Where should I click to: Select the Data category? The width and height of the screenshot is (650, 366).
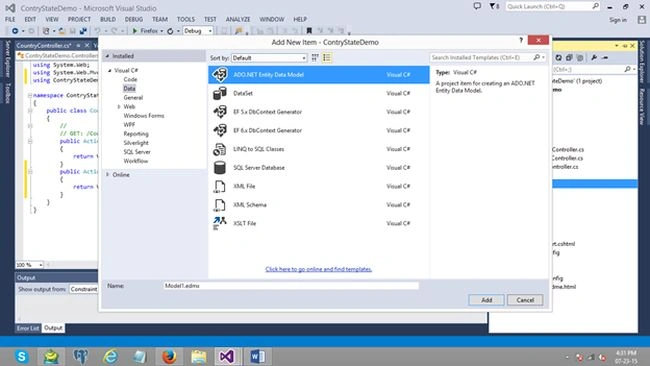pyautogui.click(x=129, y=88)
